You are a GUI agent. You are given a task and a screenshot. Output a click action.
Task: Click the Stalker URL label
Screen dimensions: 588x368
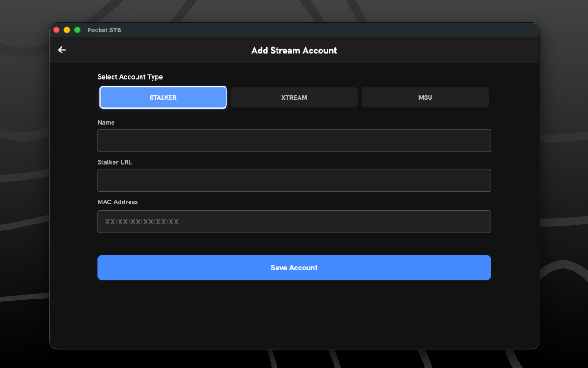(x=115, y=162)
